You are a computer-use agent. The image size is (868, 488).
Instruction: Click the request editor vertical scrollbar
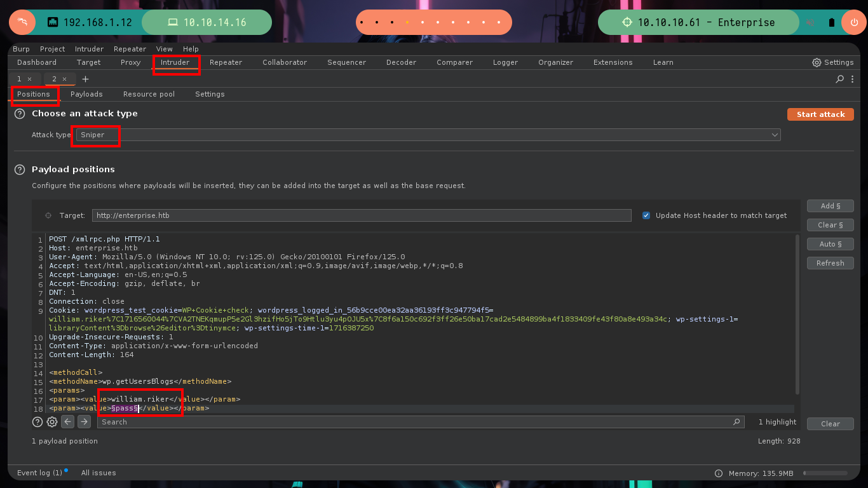click(797, 315)
